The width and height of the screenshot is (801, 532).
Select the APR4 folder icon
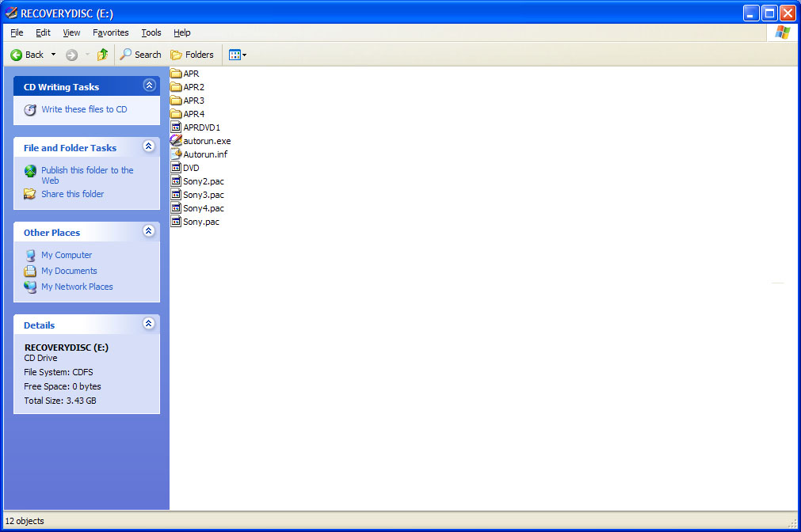[x=176, y=114]
